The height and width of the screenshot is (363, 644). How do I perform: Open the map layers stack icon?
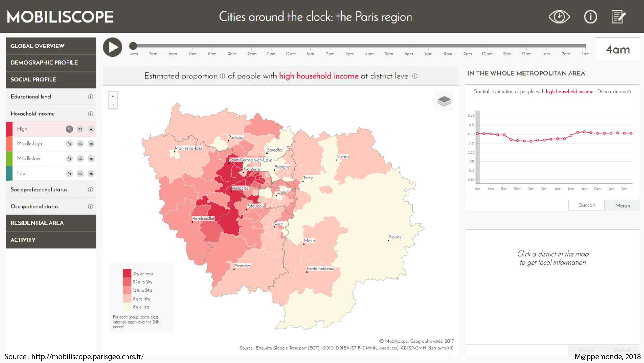[444, 101]
